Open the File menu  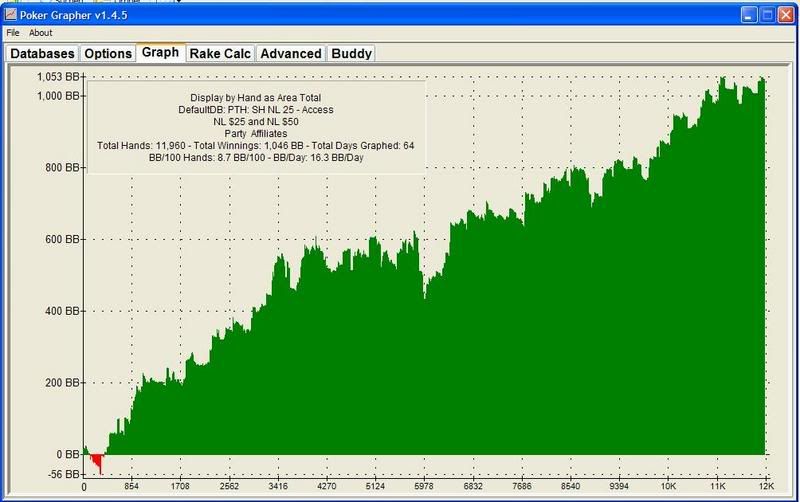[13, 33]
